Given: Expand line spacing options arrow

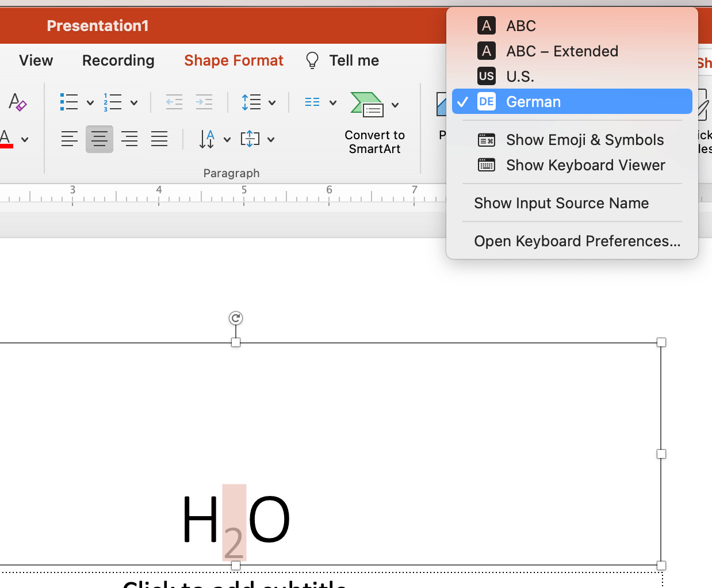Looking at the screenshot, I should click(272, 103).
